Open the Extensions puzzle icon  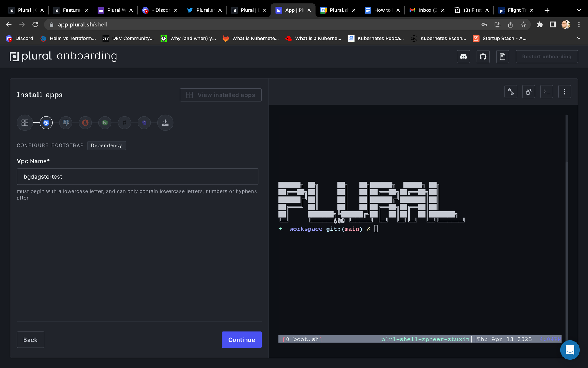point(540,24)
